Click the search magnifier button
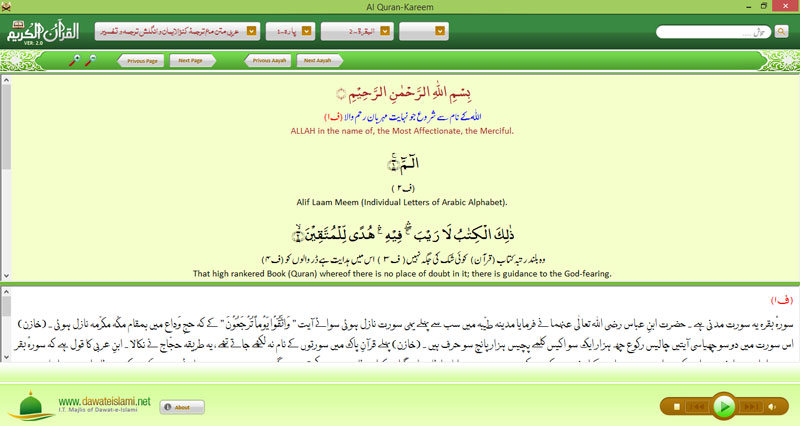This screenshot has width=800, height=426. pos(781,32)
